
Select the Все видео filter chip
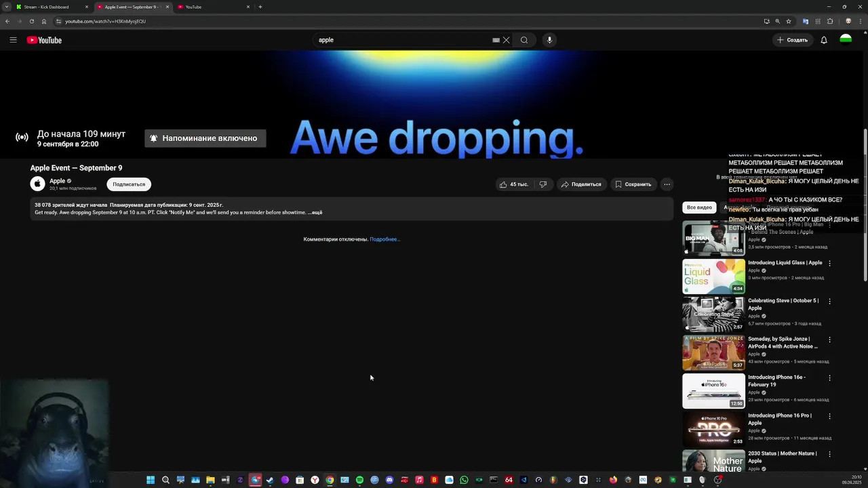click(699, 207)
